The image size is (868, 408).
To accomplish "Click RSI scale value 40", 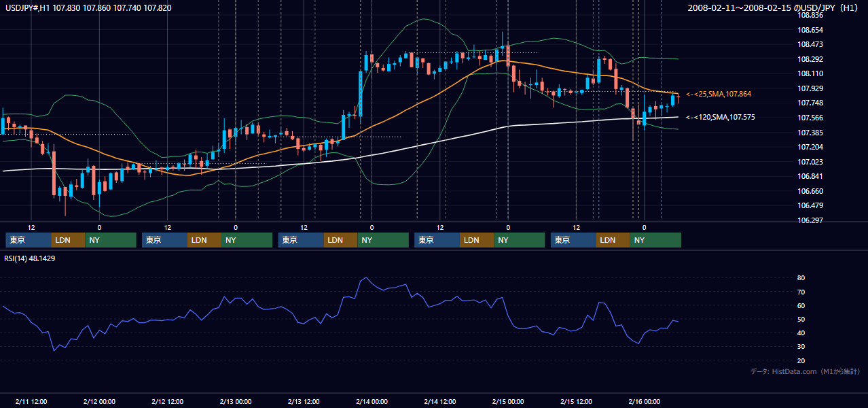I will [801, 333].
